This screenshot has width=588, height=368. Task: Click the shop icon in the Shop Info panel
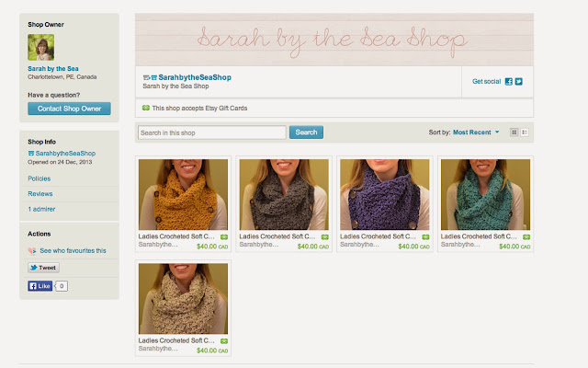click(31, 154)
